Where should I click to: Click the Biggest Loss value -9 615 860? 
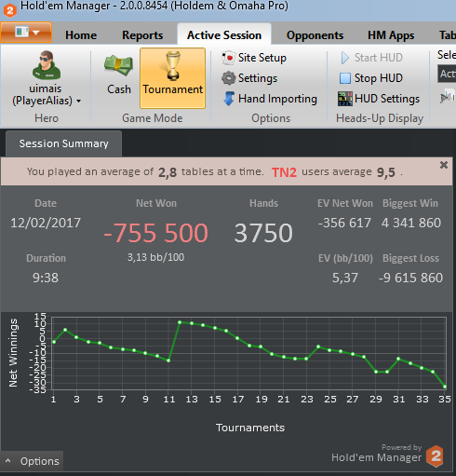(x=410, y=278)
